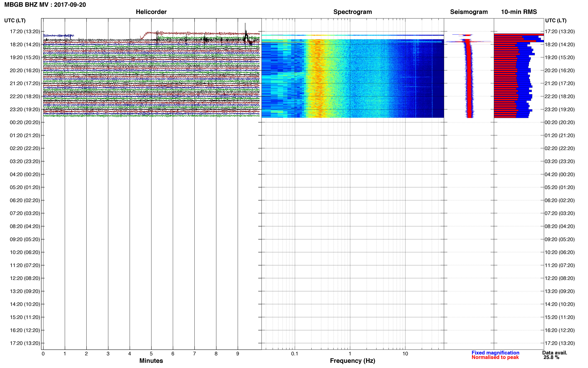Click the Spectrogram panel heading
This screenshot has height=368, width=588.
352,12
